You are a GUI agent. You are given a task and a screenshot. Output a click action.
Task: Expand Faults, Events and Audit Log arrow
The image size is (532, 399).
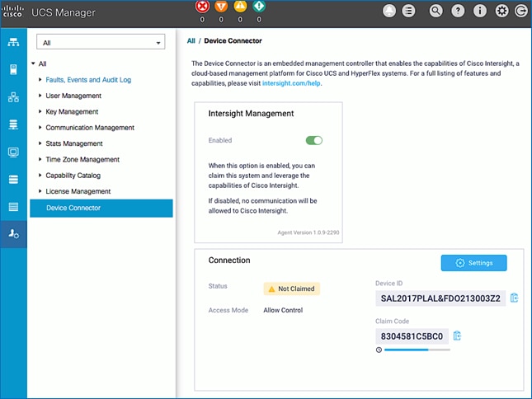click(x=40, y=80)
